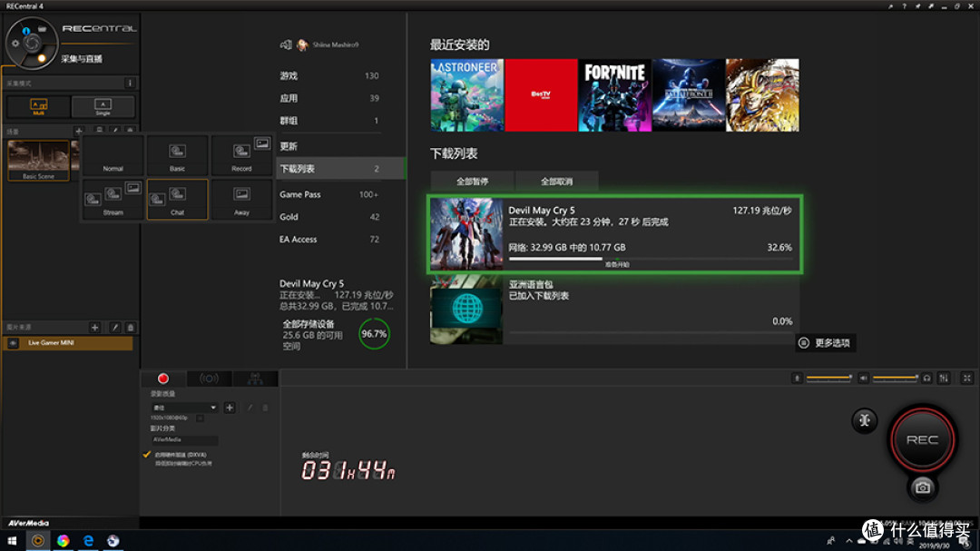The height and width of the screenshot is (551, 980).
Task: Start recording with the REC button
Action: [x=922, y=439]
